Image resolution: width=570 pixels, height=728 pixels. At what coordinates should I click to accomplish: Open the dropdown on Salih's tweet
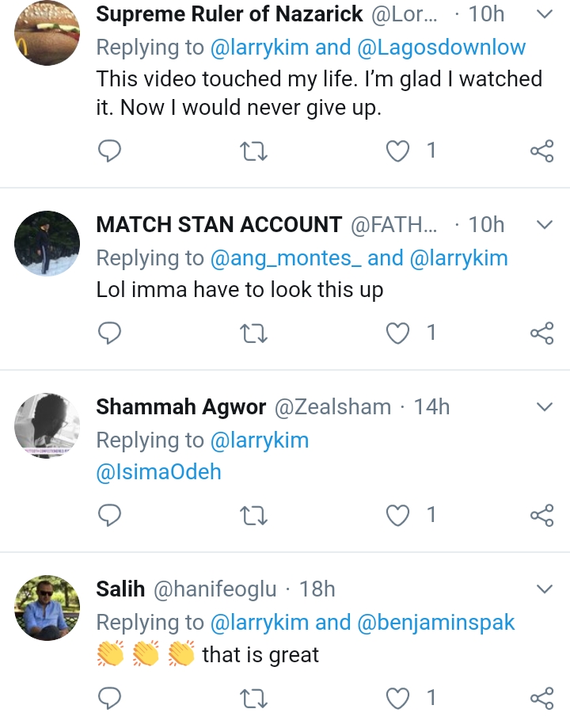click(x=545, y=589)
